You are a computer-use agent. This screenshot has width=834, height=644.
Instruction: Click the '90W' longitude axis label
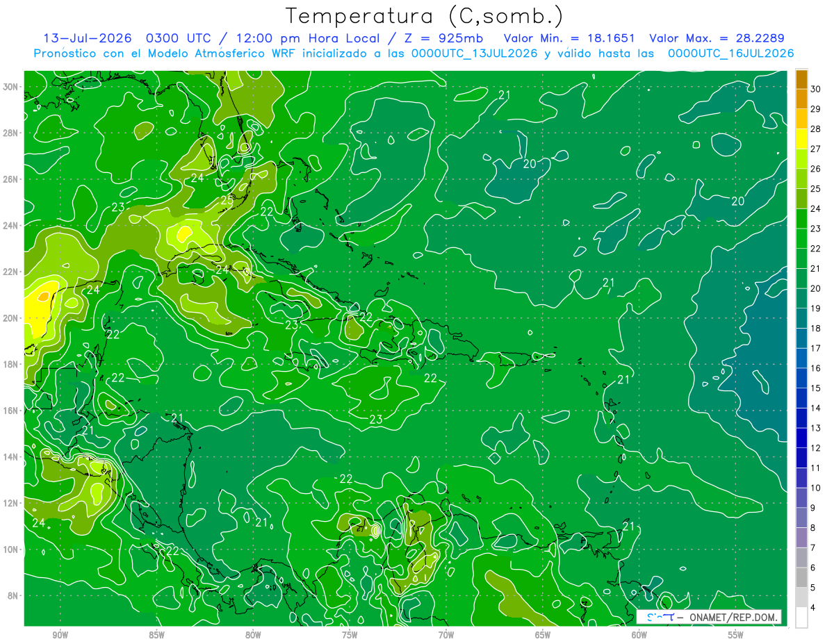tap(60, 636)
